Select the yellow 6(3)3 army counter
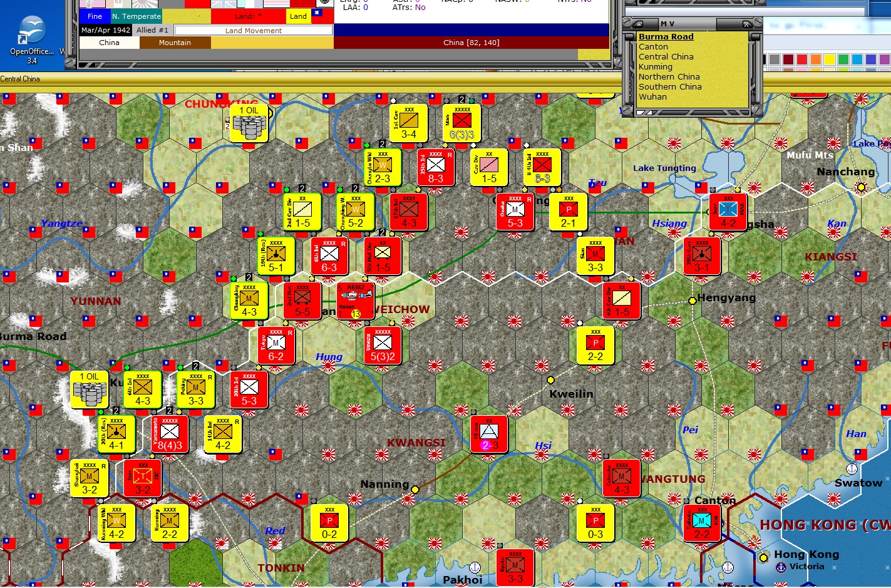 (462, 123)
